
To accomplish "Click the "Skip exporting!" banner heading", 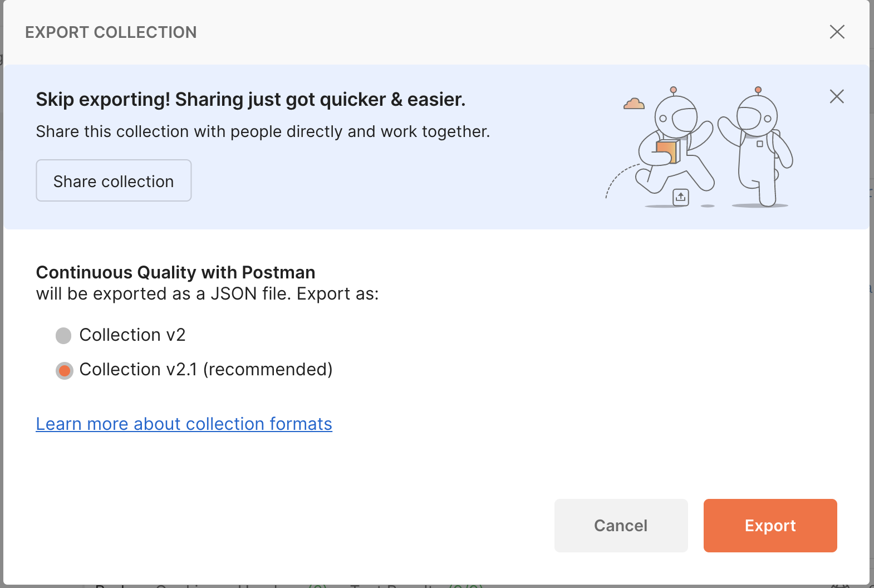I will click(x=251, y=100).
